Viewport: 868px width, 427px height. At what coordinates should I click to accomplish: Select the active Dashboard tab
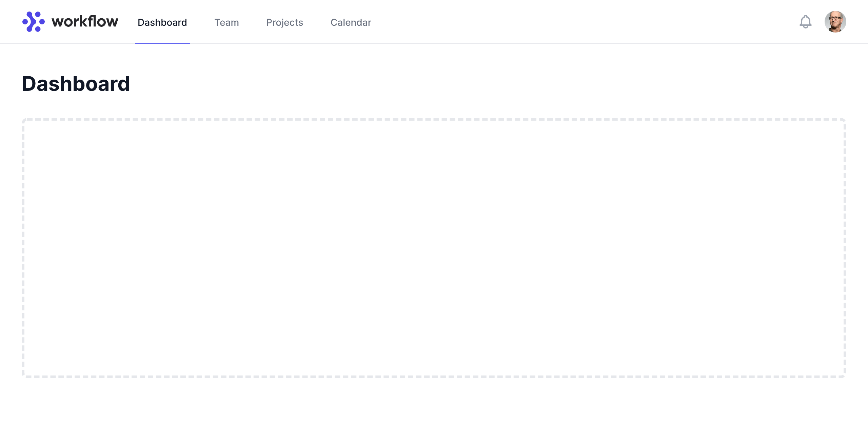click(x=162, y=22)
